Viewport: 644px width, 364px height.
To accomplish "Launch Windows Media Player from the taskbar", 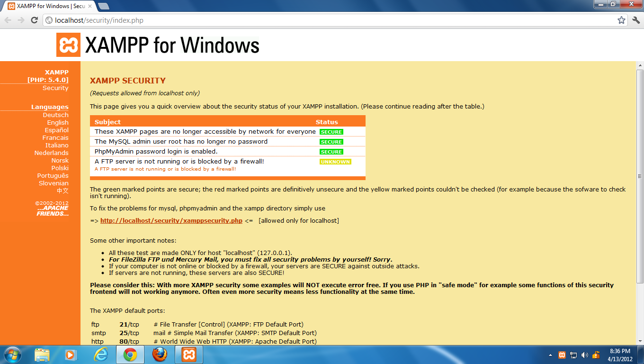I will click(71, 355).
